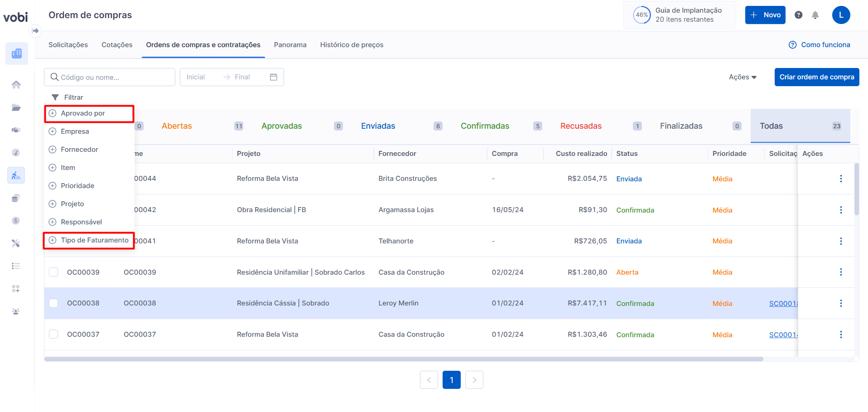Viewport: 868px width, 412px height.
Task: Tick the checkbox for order OC00038
Action: 53,303
